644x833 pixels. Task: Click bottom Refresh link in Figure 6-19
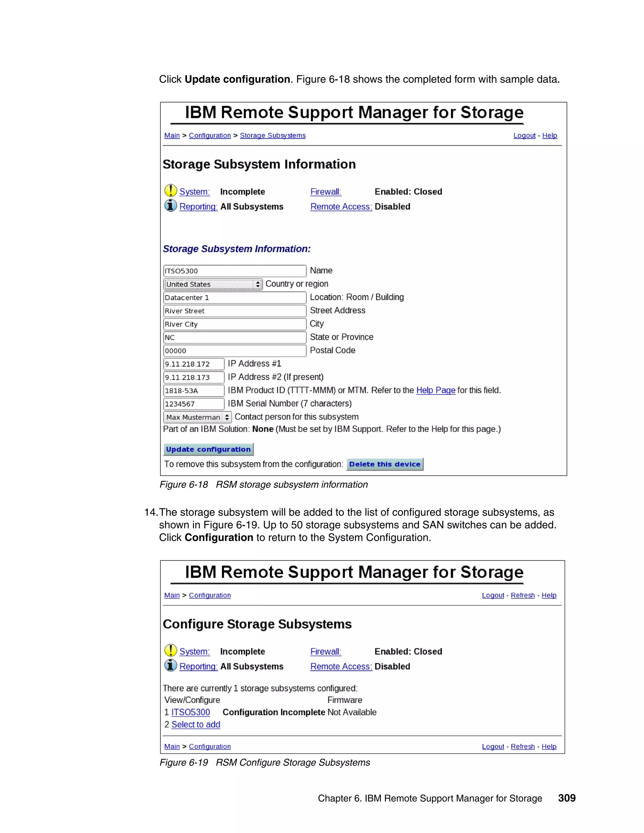tap(523, 747)
